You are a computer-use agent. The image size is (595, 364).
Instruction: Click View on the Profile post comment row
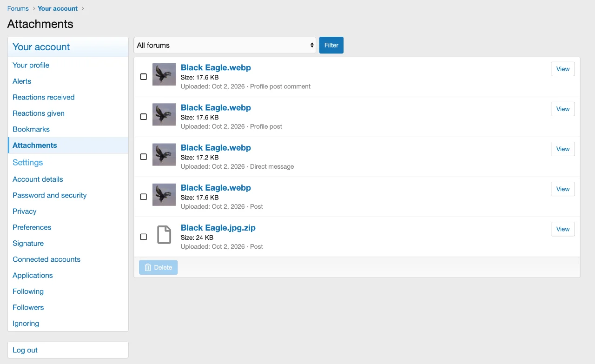point(563,69)
